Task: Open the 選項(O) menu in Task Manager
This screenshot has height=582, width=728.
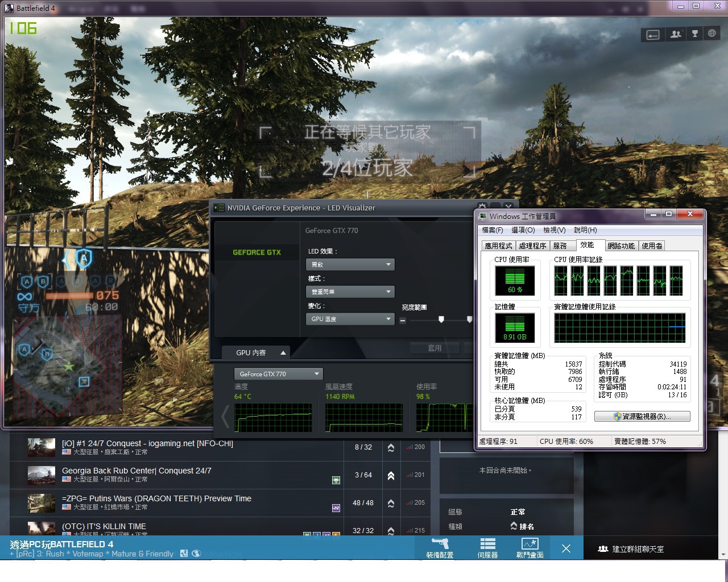Action: 523,230
